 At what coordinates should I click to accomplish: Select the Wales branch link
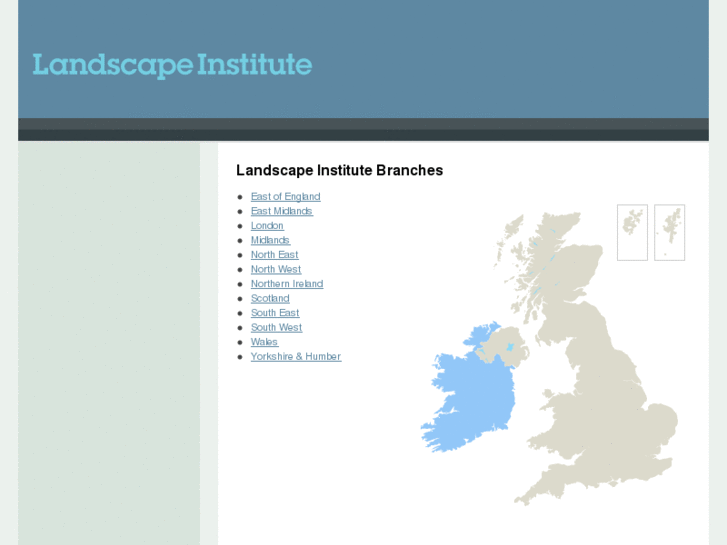tap(264, 342)
